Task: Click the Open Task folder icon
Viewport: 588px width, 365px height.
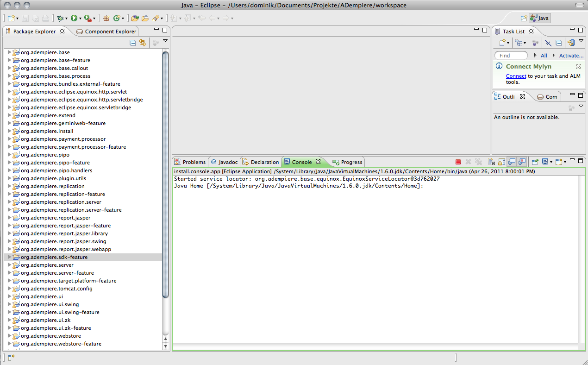Action: pyautogui.click(x=145, y=18)
